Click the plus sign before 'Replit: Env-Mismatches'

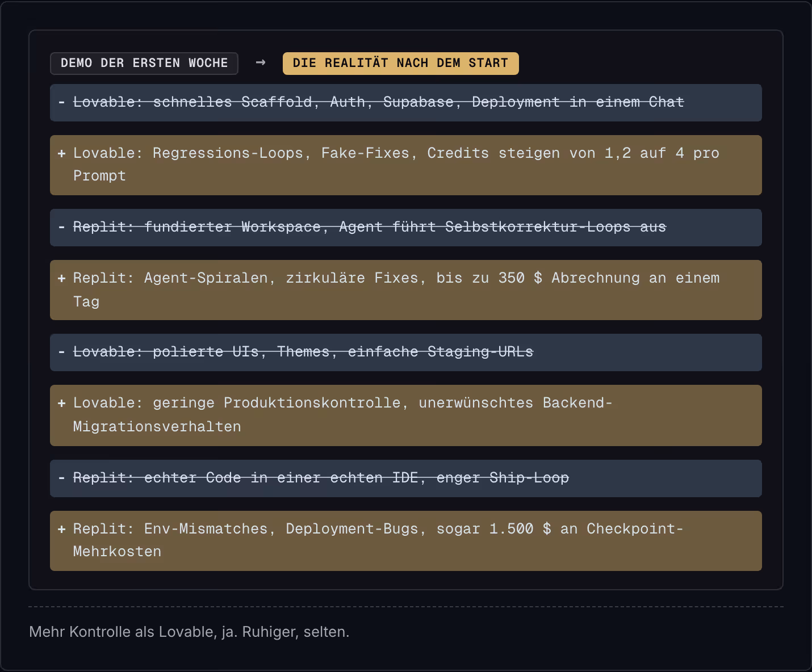pyautogui.click(x=61, y=529)
